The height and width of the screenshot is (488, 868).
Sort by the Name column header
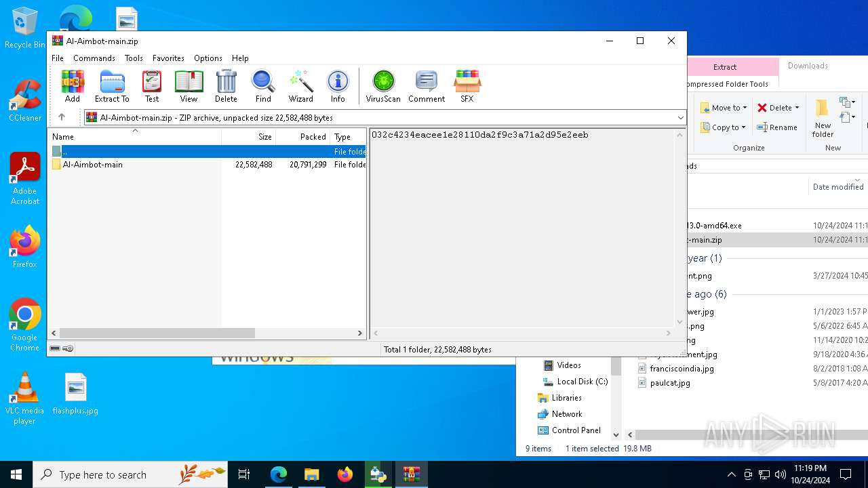pos(135,136)
